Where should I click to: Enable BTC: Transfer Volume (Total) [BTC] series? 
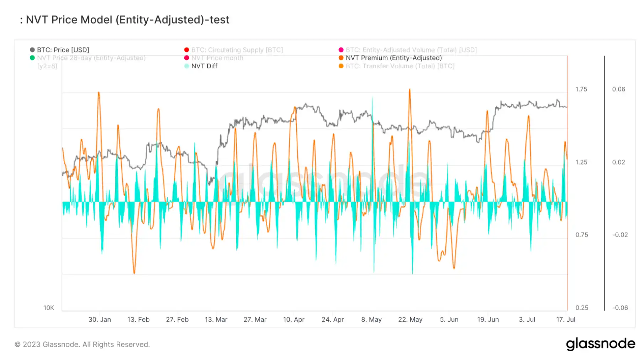pos(396,66)
